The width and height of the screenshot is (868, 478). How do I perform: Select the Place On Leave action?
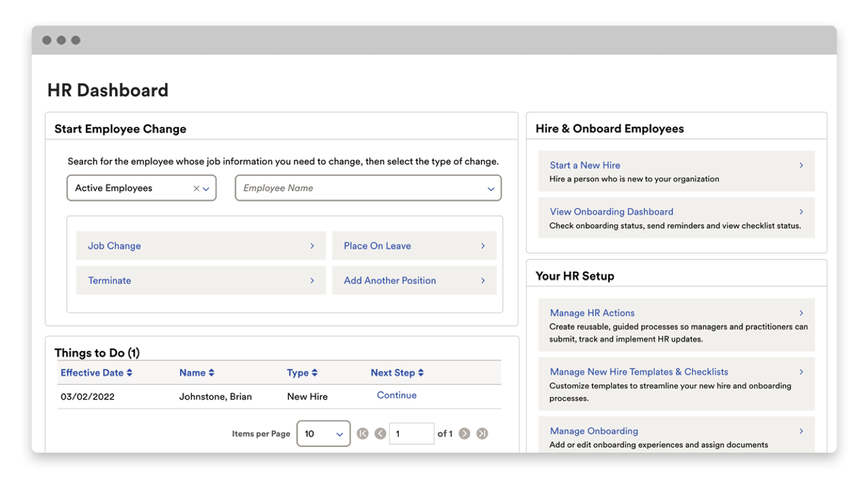[x=377, y=246]
